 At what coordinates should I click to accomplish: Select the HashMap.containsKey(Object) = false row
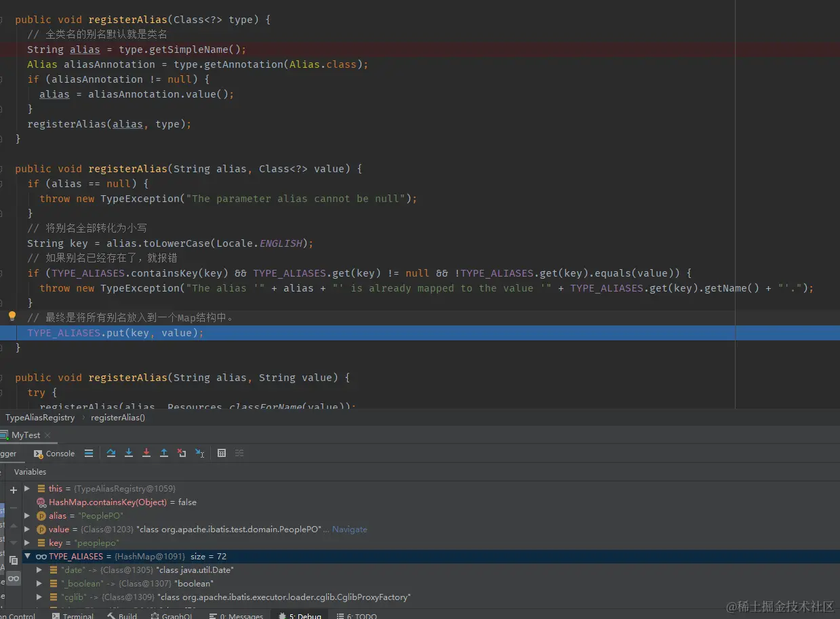pyautogui.click(x=431, y=502)
